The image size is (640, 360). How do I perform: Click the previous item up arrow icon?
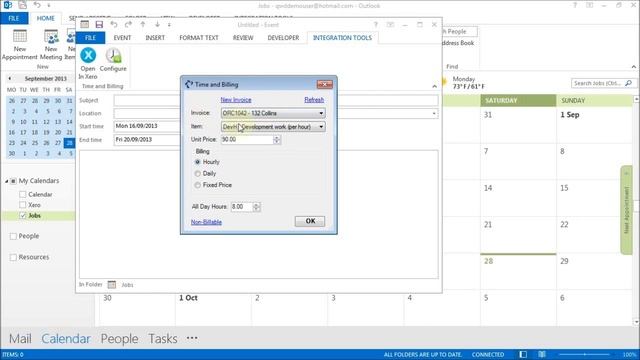143,24
